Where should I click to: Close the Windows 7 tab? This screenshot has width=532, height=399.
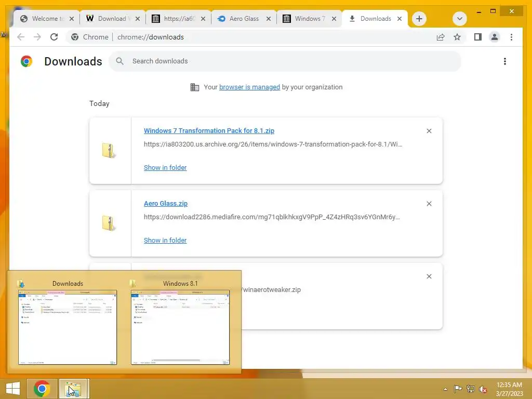[334, 19]
